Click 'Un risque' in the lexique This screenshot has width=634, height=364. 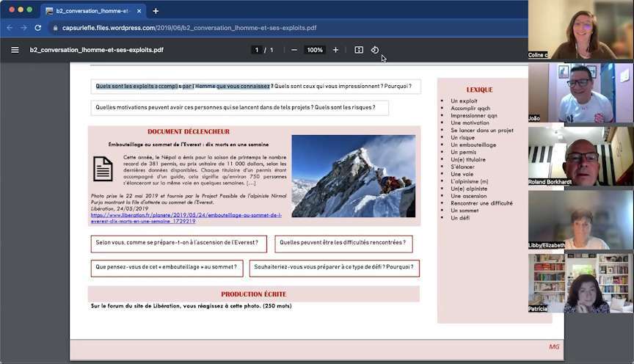pos(463,137)
